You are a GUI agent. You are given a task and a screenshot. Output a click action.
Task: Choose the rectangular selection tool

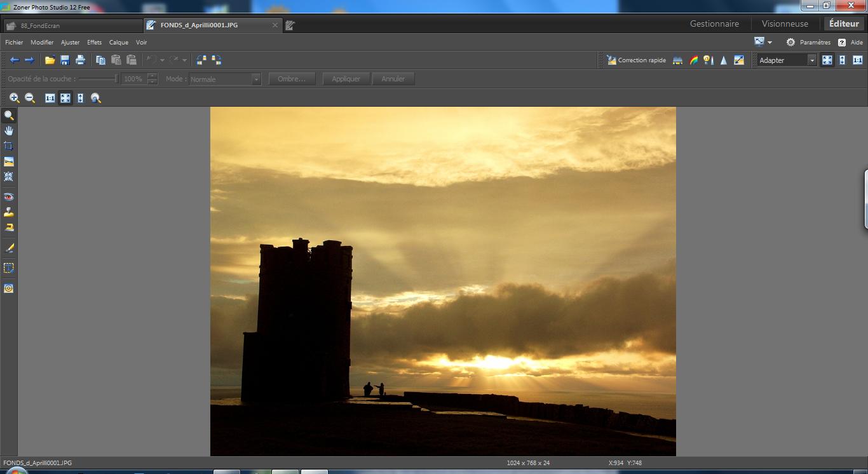coord(9,268)
